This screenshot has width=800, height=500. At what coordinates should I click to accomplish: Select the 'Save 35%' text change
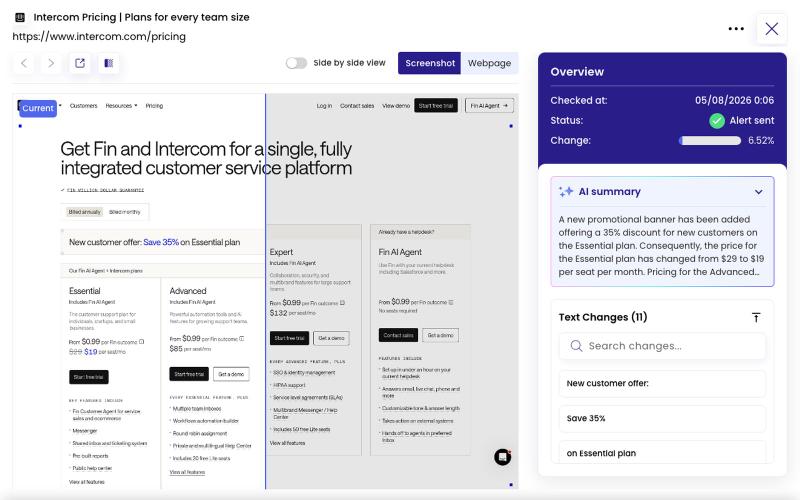coord(662,418)
